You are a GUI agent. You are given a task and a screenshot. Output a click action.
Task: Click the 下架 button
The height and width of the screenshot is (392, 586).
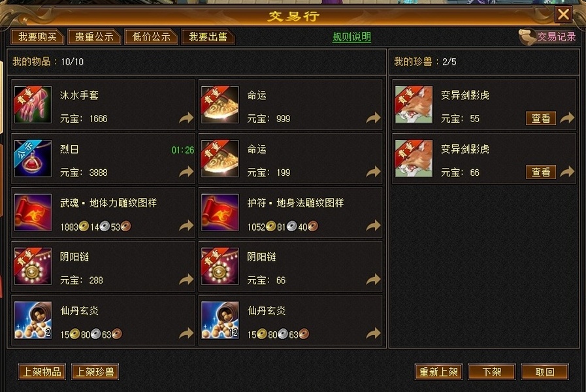click(x=491, y=372)
